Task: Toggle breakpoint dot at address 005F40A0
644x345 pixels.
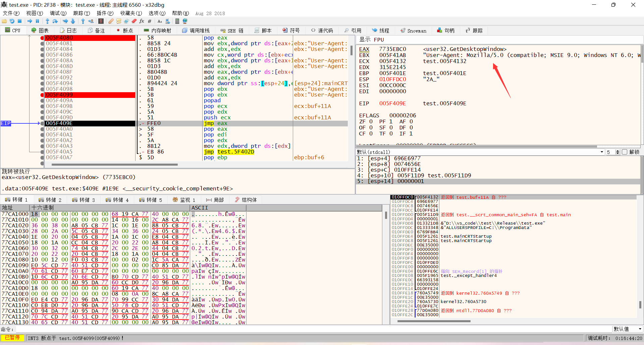Action: [x=42, y=129]
